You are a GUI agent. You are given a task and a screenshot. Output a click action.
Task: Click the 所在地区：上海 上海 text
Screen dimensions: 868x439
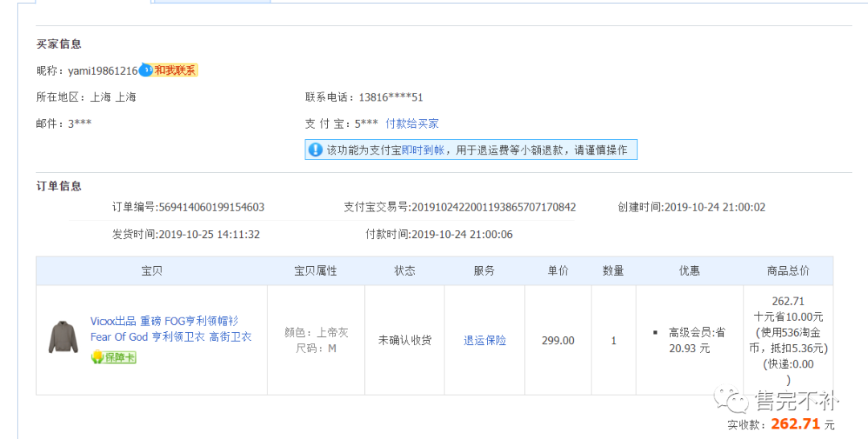[x=86, y=97]
